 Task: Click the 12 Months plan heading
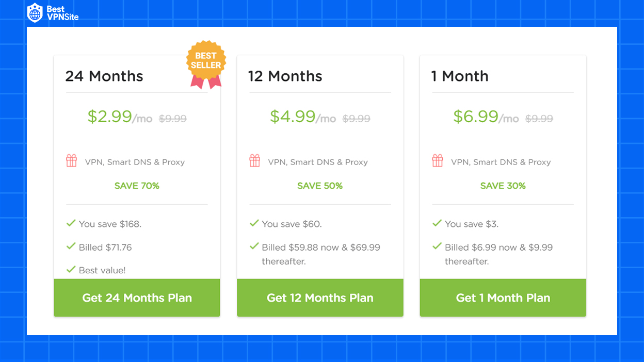pos(285,76)
